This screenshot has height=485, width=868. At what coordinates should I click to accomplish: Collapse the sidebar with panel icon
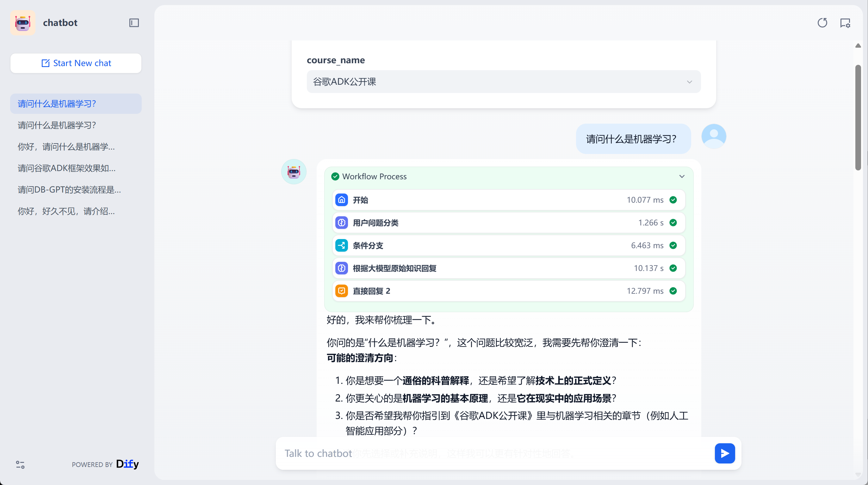click(134, 22)
